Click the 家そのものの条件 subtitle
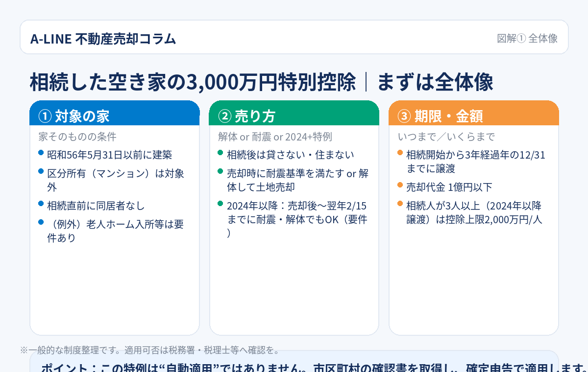 77,137
